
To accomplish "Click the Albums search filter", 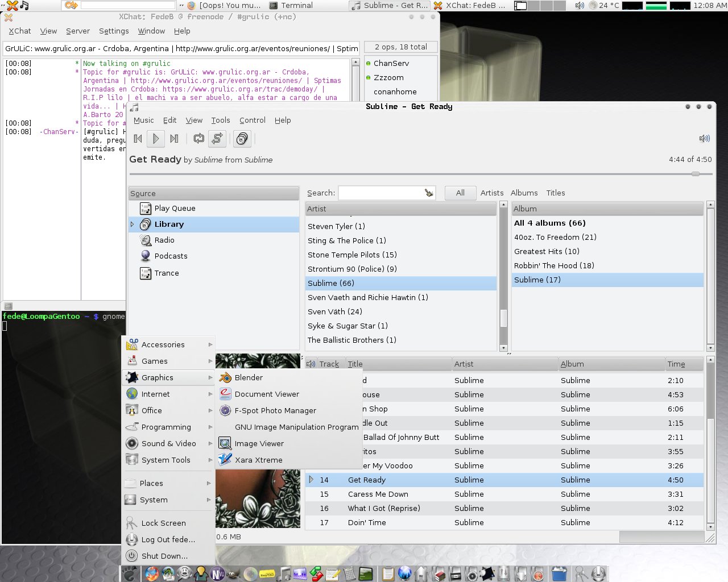I will [524, 193].
